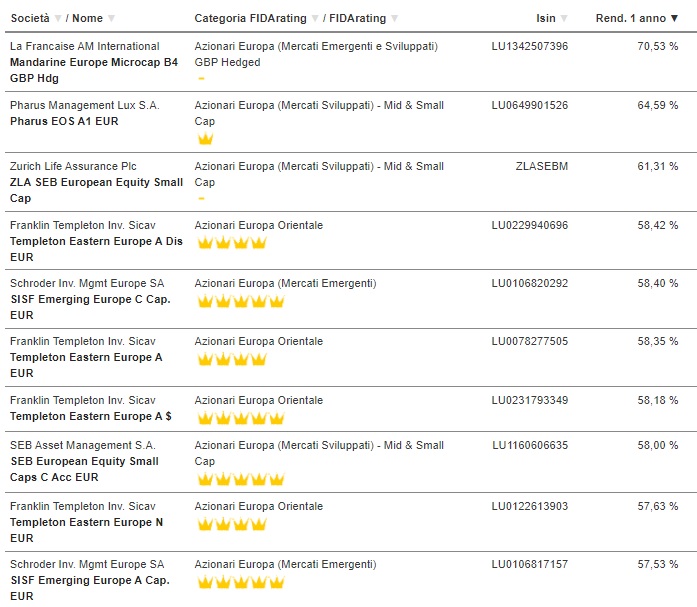
Task: Click the single crown rating of Pharus EOS
Action: 205,139
